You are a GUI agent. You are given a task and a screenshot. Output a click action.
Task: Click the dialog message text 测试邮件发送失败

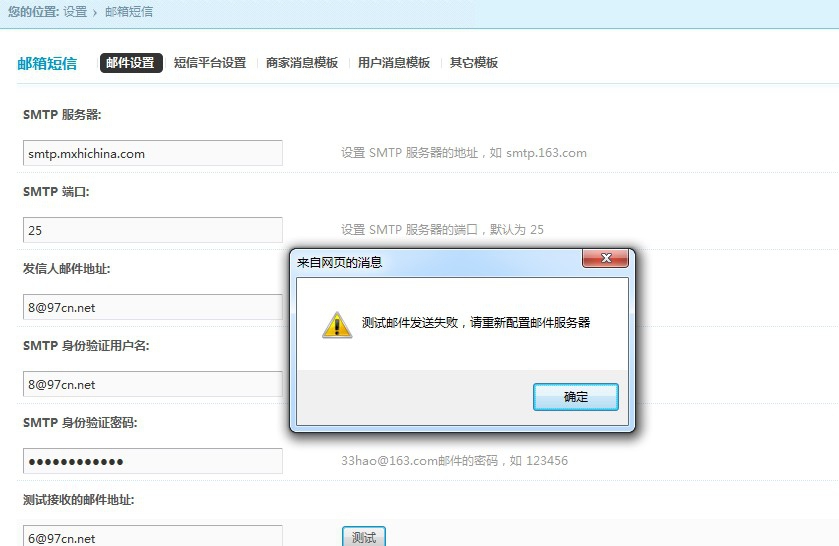410,322
